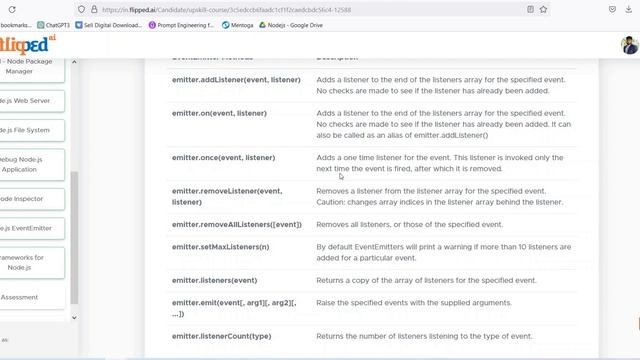Viewport: 640px width, 360px height.
Task: Click sidebar scroll down arrow
Action: pyautogui.click(x=74, y=318)
